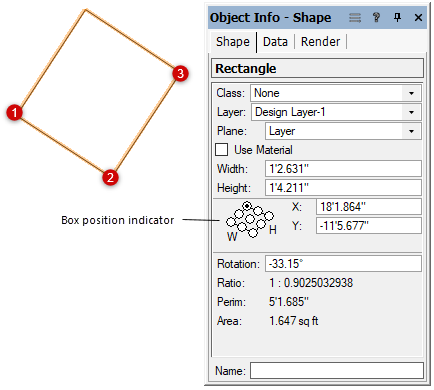Toggle the pin icon on Object Info palette
This screenshot has height=390, width=434.
397,17
